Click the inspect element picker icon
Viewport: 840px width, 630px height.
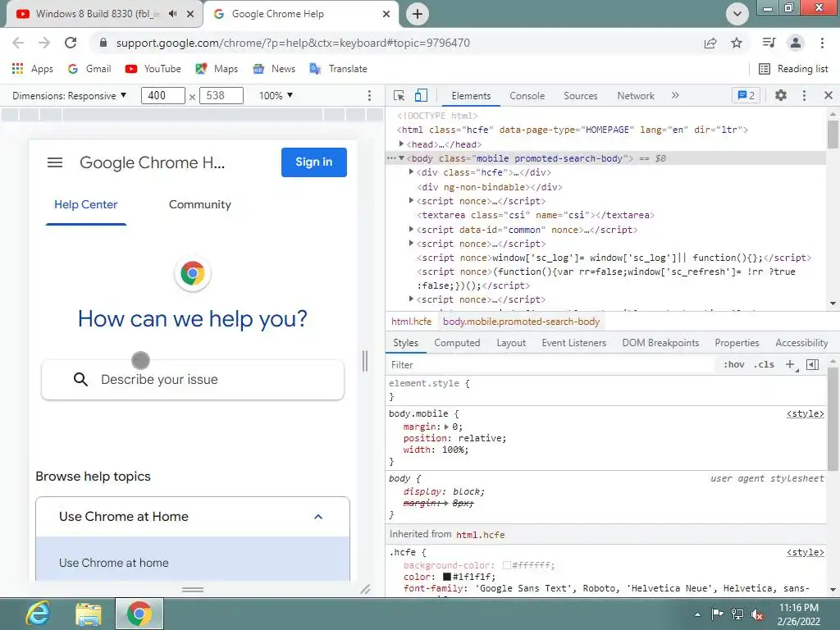coord(399,95)
